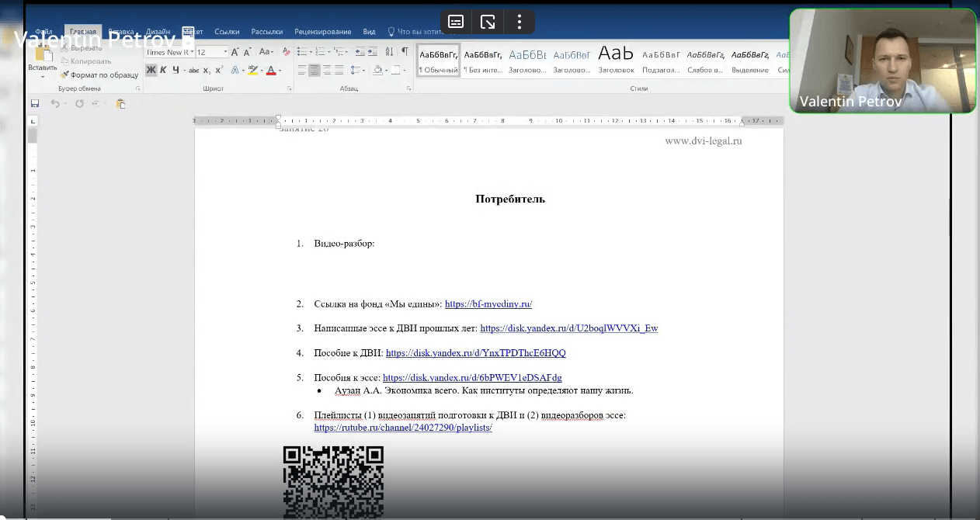Switch to the Рецензирование tab
This screenshot has width=980, height=520.
pos(322,32)
